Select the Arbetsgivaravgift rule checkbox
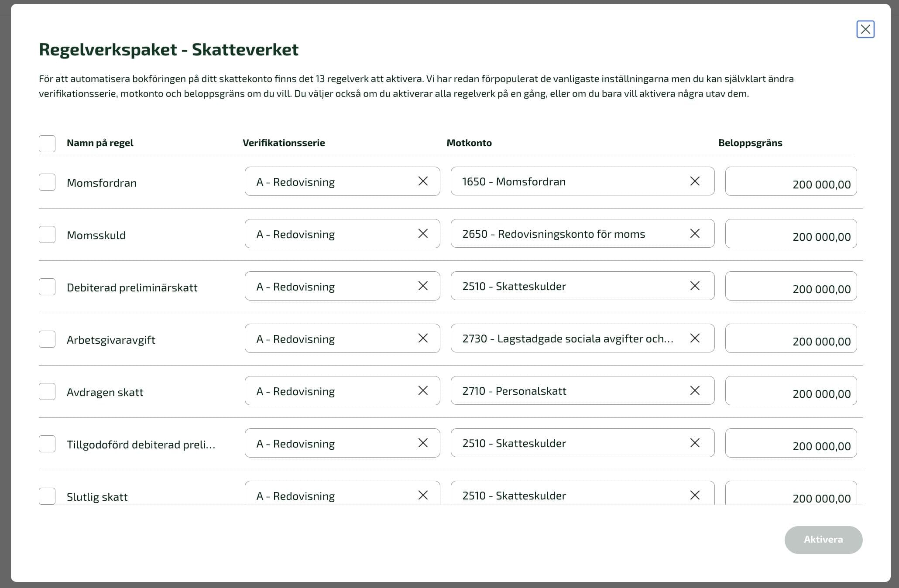The height and width of the screenshot is (588, 899). (47, 339)
